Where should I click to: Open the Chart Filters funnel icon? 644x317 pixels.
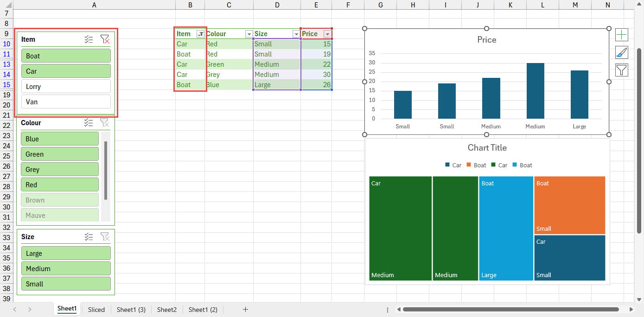click(621, 70)
